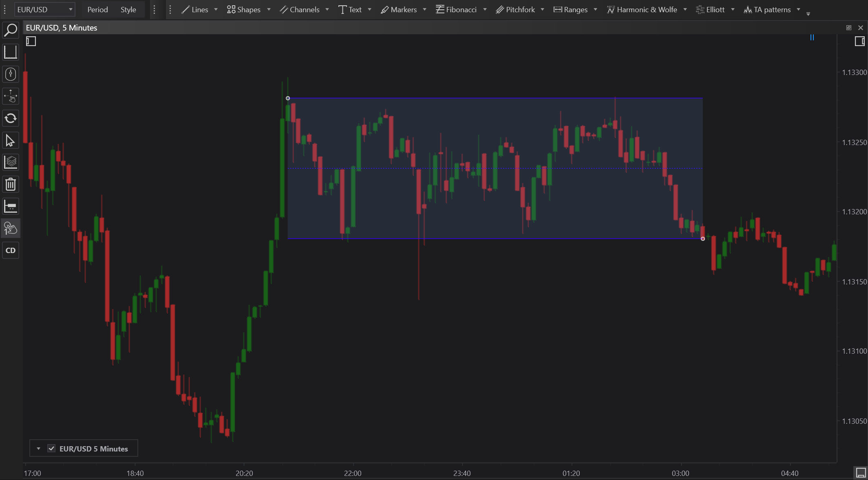Click the CD sidebar button

[x=11, y=250]
